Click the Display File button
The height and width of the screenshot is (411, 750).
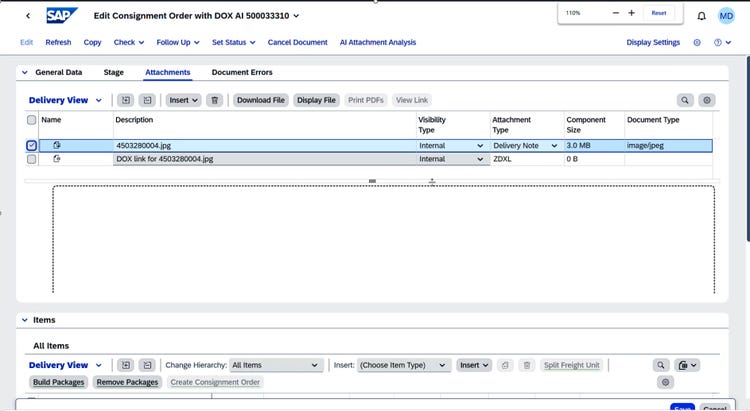pyautogui.click(x=316, y=100)
